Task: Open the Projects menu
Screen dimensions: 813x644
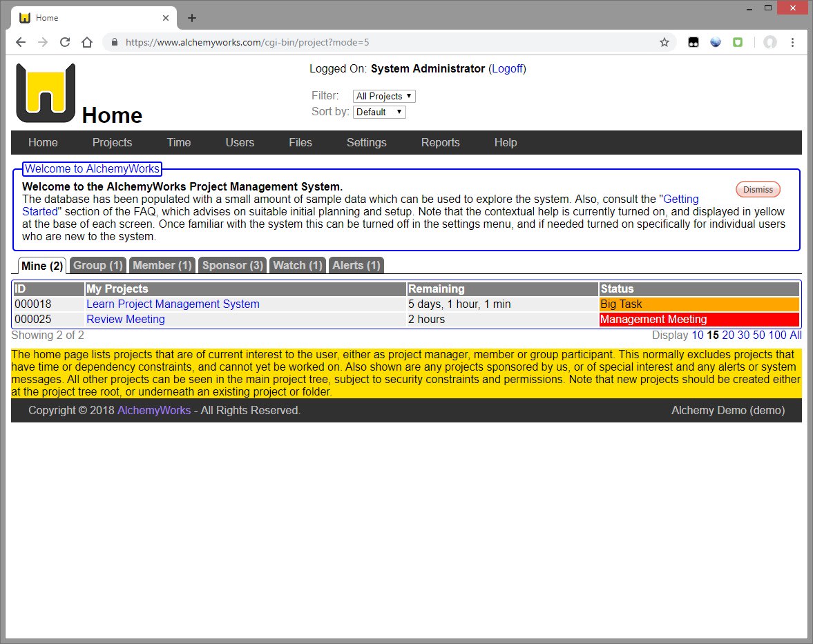Action: pyautogui.click(x=112, y=142)
